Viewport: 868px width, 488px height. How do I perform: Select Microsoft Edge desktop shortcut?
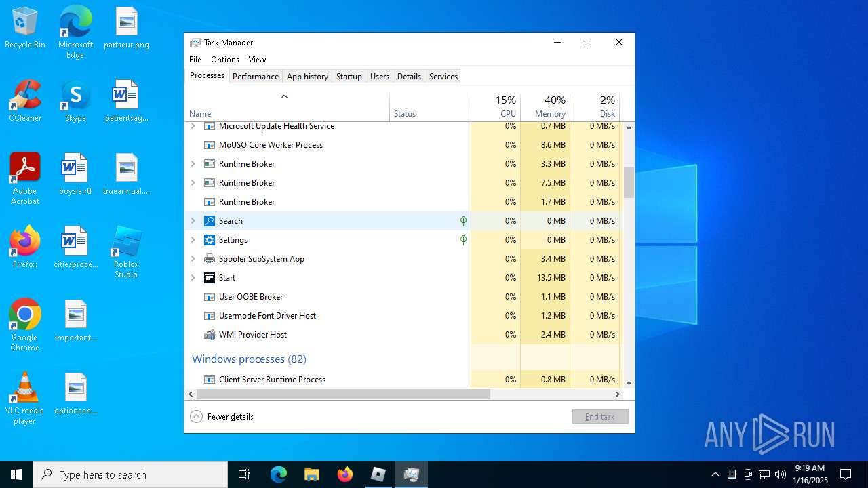75,32
